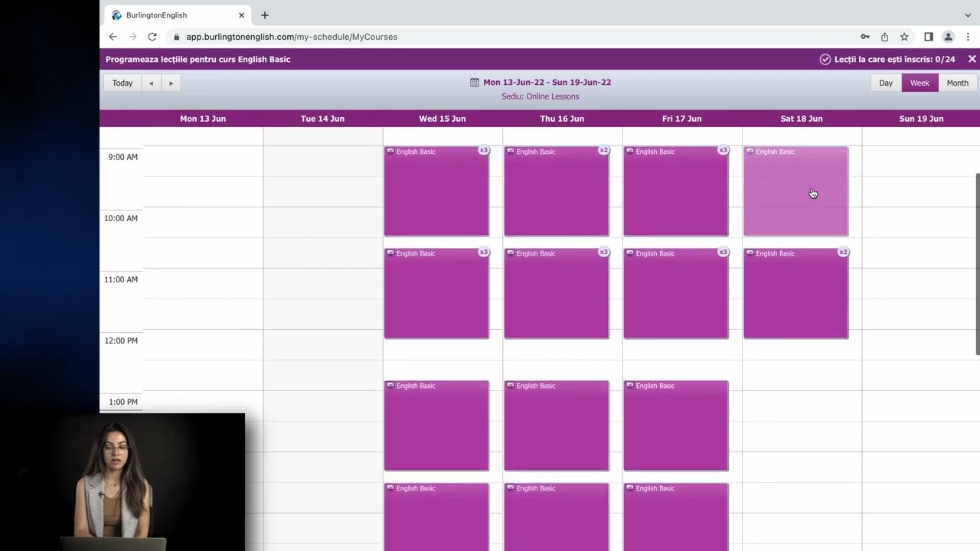Choose Thursday's third English Basic lesson near 1 PM
The height and width of the screenshot is (551, 980).
(x=557, y=425)
